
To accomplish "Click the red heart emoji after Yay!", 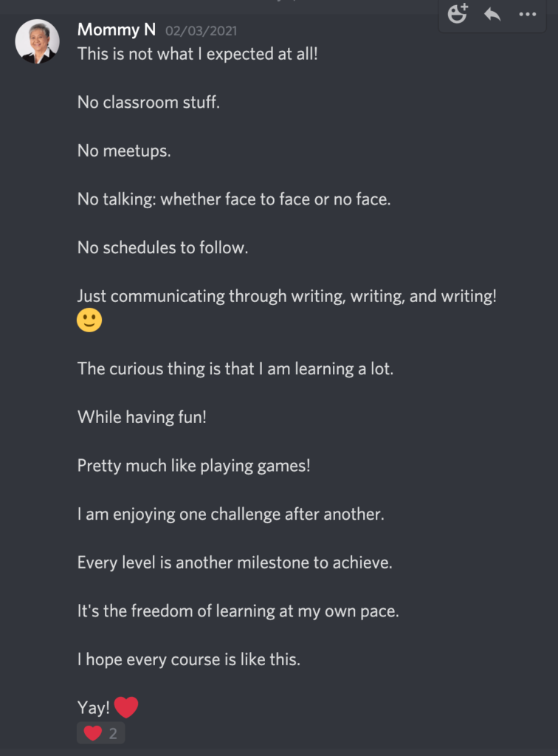I will tap(126, 707).
